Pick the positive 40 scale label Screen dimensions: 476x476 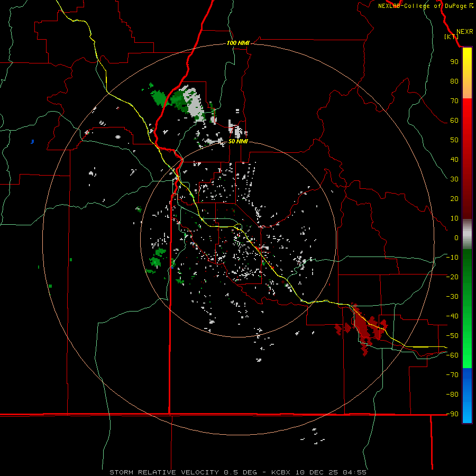(454, 159)
